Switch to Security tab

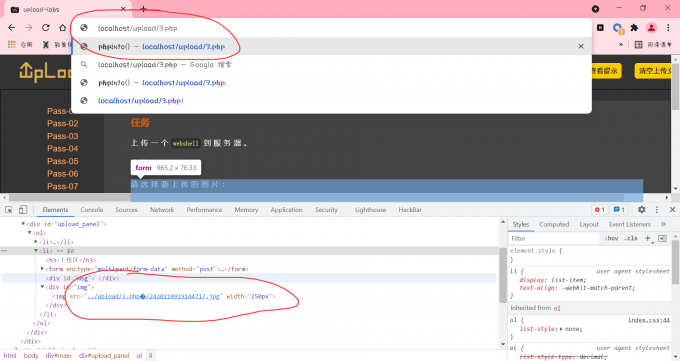click(x=326, y=210)
